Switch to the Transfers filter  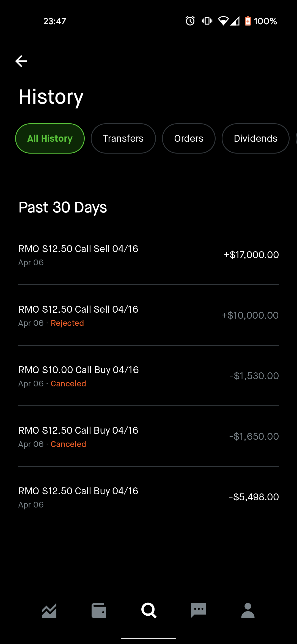[123, 138]
